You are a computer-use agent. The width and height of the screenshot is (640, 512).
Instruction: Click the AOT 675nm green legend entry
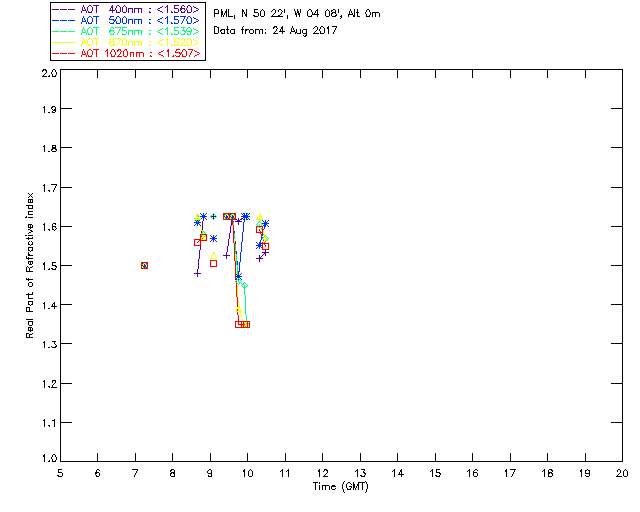coord(127,31)
